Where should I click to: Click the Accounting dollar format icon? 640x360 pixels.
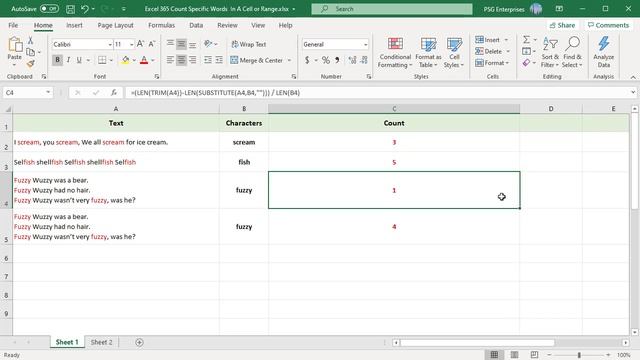307,60
